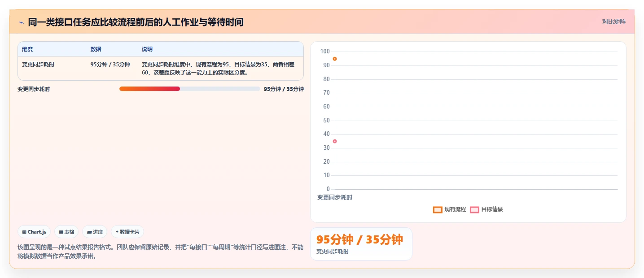Image resolution: width=644 pixels, height=278 pixels.
Task: Click the 现有流程 legend label
Action: pyautogui.click(x=455, y=209)
